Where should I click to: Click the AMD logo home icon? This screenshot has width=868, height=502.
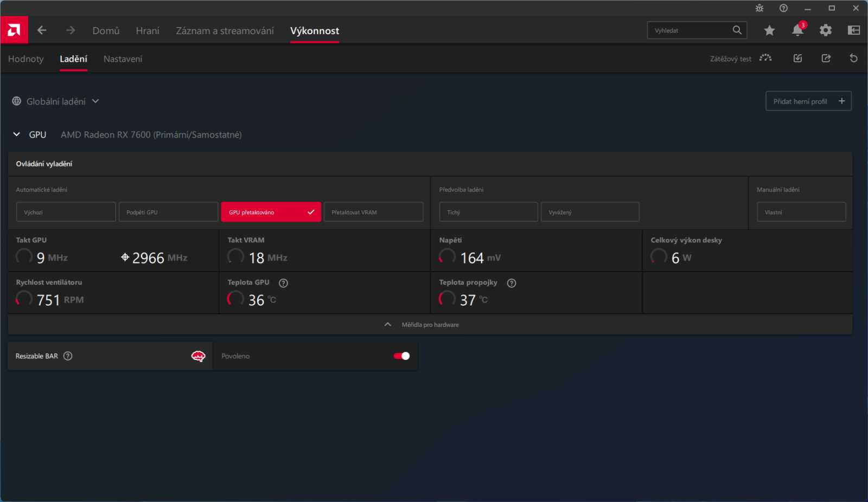[x=14, y=30]
